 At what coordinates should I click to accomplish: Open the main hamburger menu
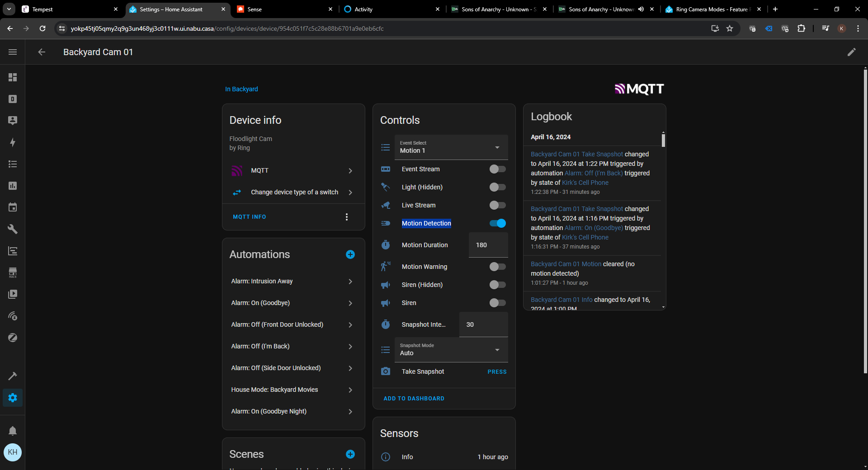(x=13, y=52)
